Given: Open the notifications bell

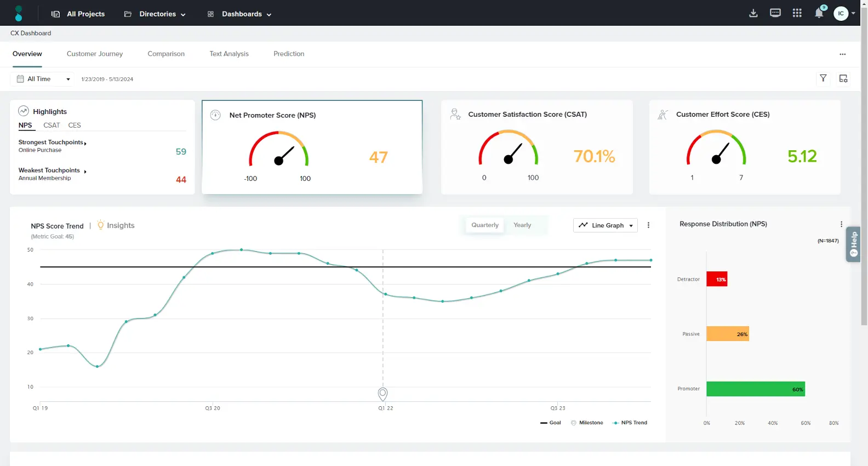Looking at the screenshot, I should [819, 13].
